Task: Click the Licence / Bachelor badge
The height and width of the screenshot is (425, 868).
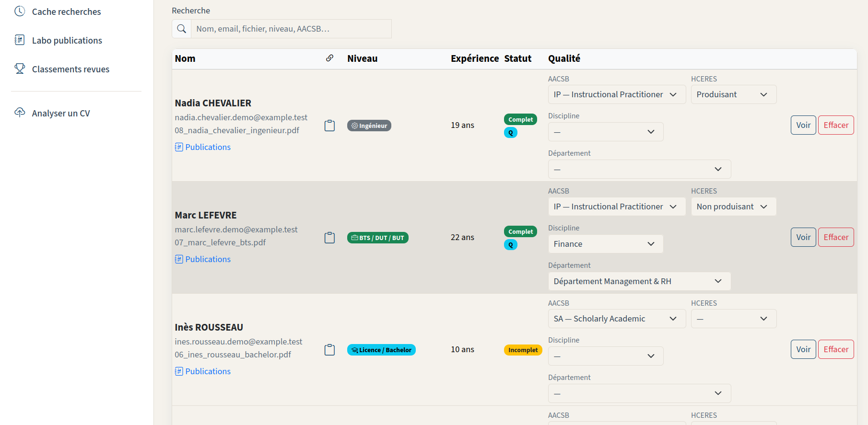Action: [381, 350]
